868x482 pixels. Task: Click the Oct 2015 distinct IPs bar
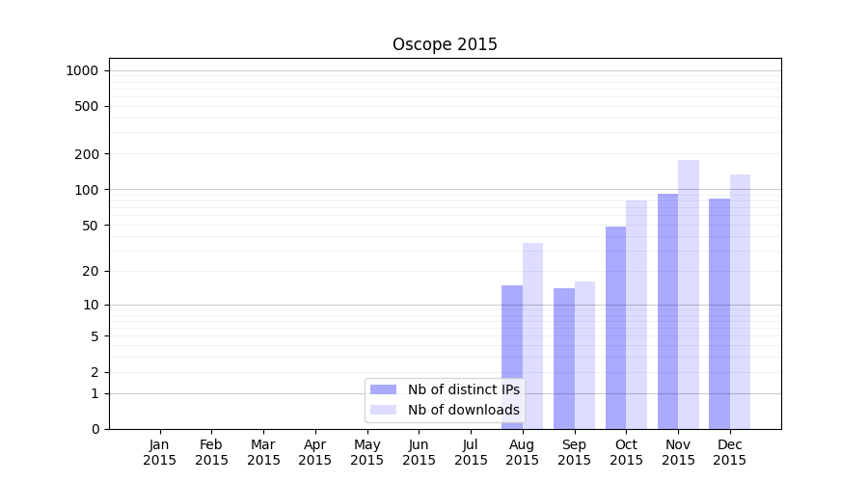(615, 328)
